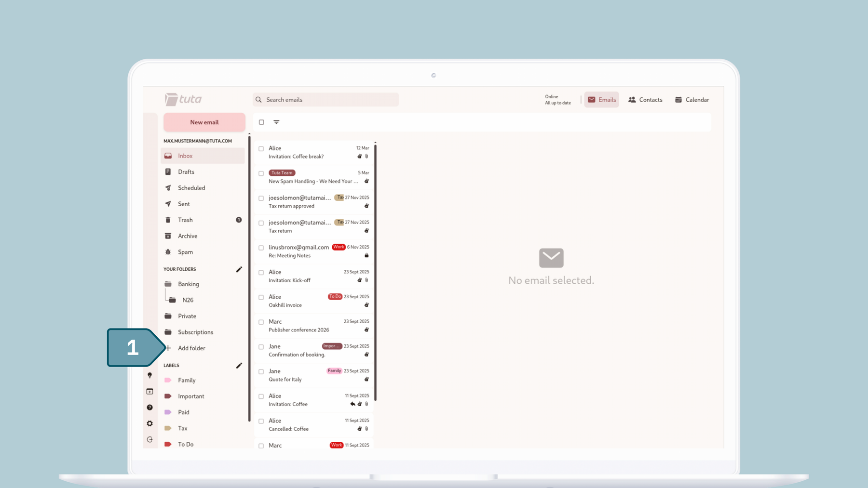
Task: Click the email list scrollbar
Action: coord(375,272)
